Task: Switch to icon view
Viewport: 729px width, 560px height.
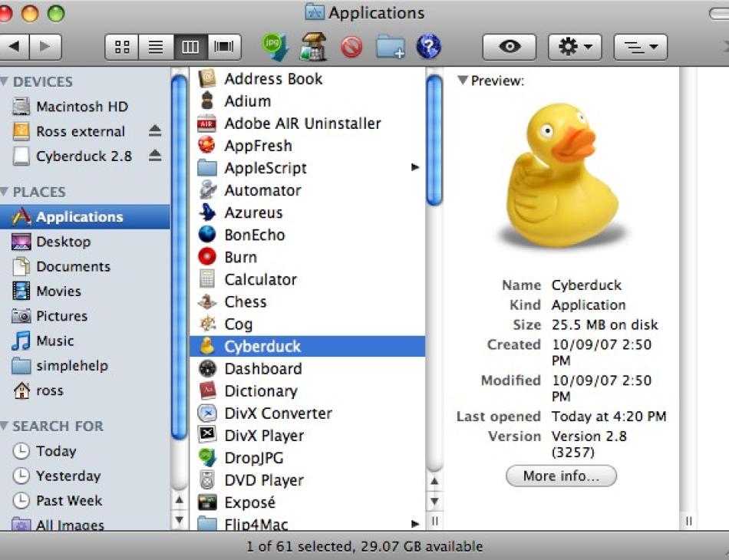Action: (x=122, y=47)
